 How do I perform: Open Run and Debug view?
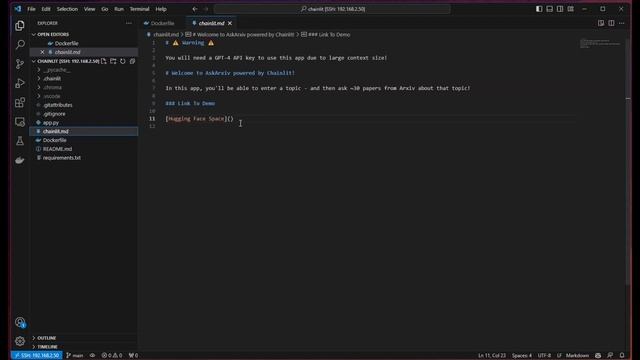point(20,83)
